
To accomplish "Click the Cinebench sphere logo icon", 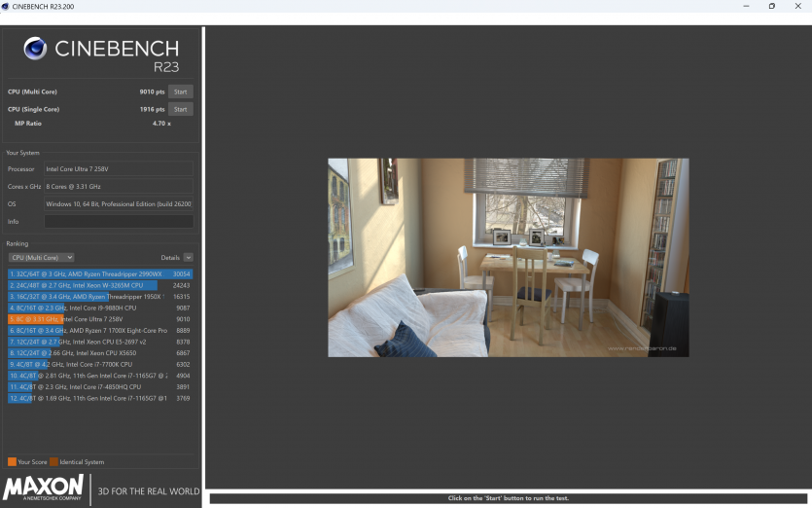I will point(35,49).
